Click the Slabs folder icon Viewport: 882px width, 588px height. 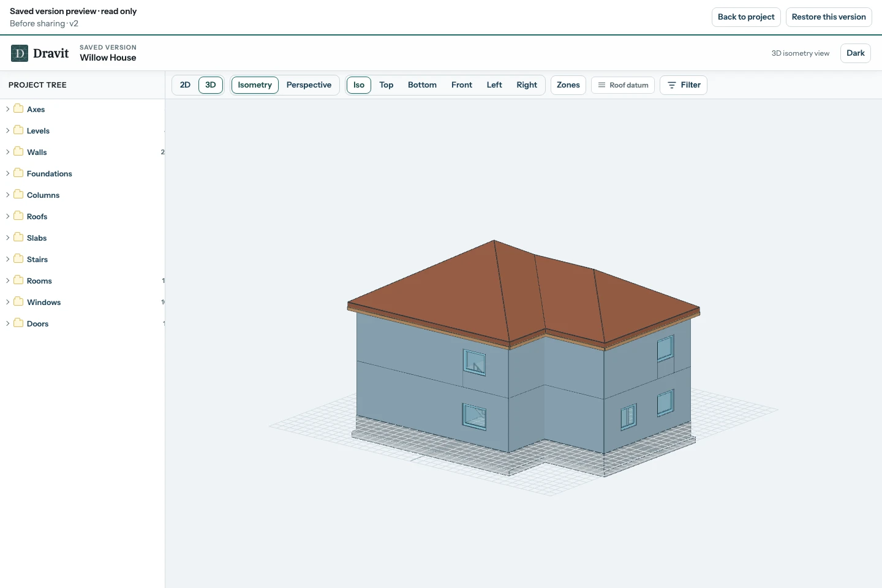tap(18, 238)
